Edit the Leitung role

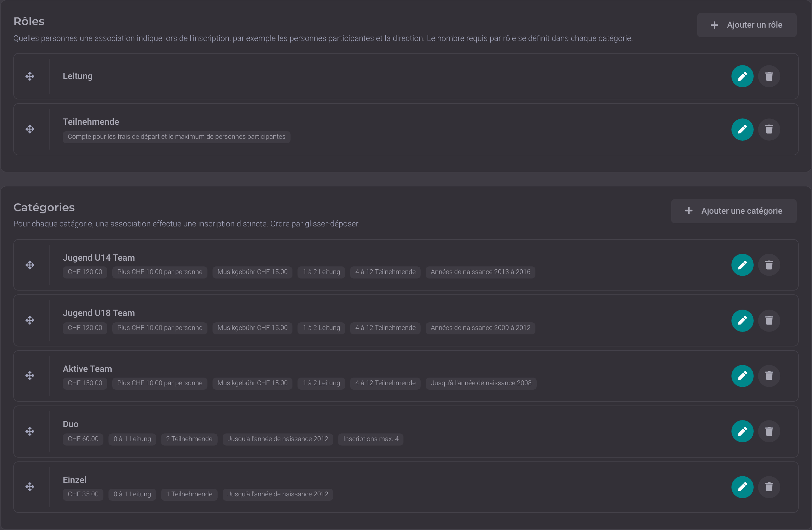[x=742, y=76]
